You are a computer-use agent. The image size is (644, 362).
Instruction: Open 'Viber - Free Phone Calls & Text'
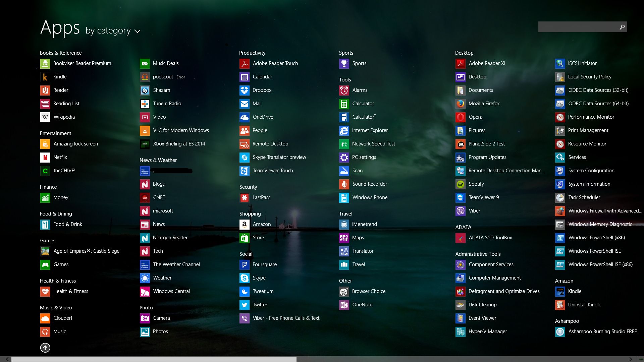click(x=280, y=318)
